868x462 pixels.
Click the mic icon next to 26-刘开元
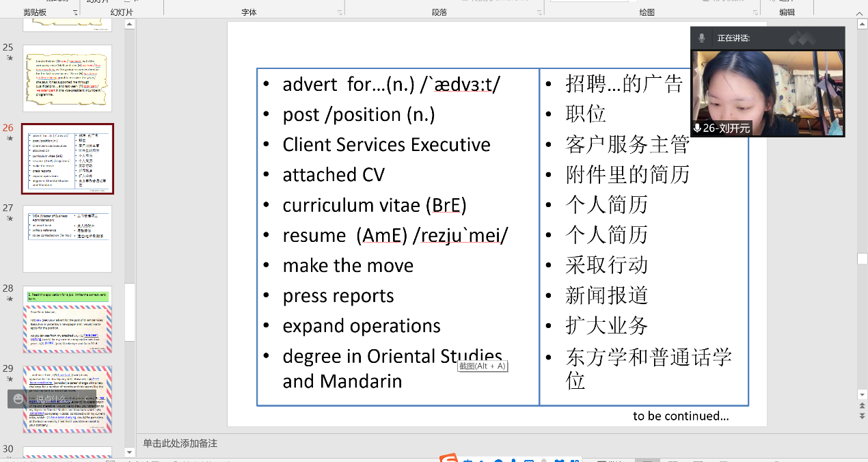pyautogui.click(x=697, y=128)
